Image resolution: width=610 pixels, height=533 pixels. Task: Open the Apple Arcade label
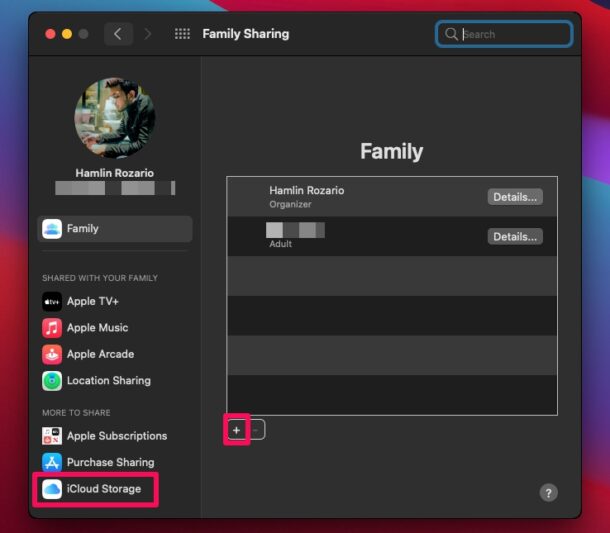(x=100, y=354)
